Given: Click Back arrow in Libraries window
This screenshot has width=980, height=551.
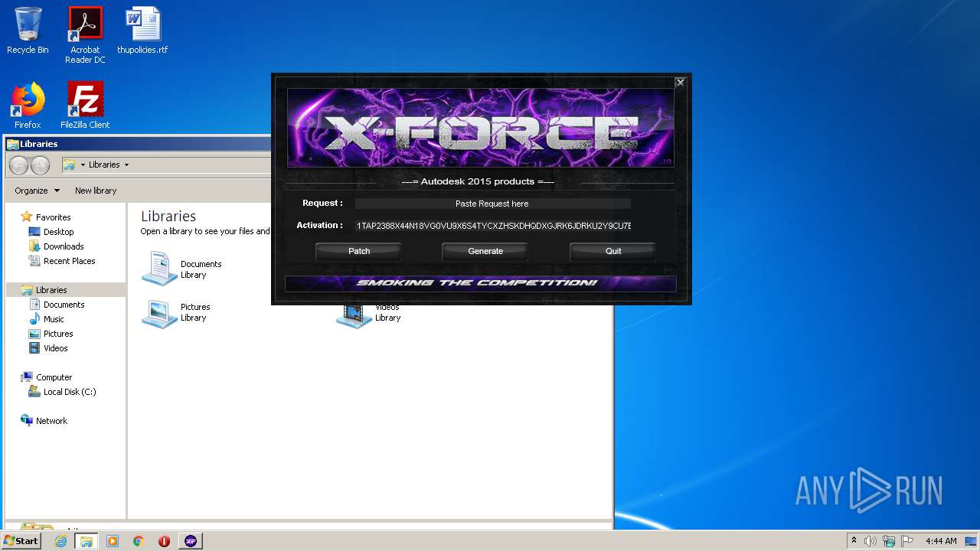Looking at the screenshot, I should (x=19, y=165).
